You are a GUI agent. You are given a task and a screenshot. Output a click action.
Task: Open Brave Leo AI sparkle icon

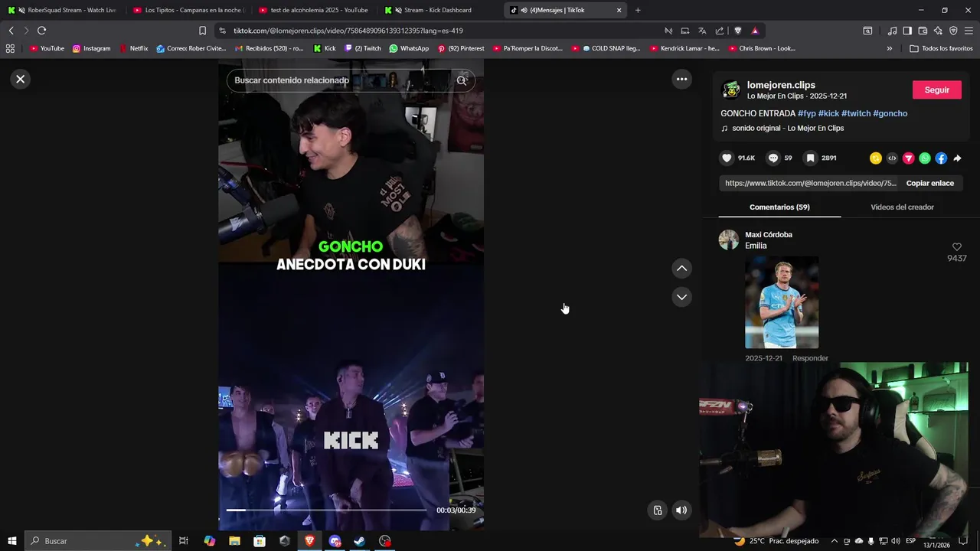pos(938,31)
